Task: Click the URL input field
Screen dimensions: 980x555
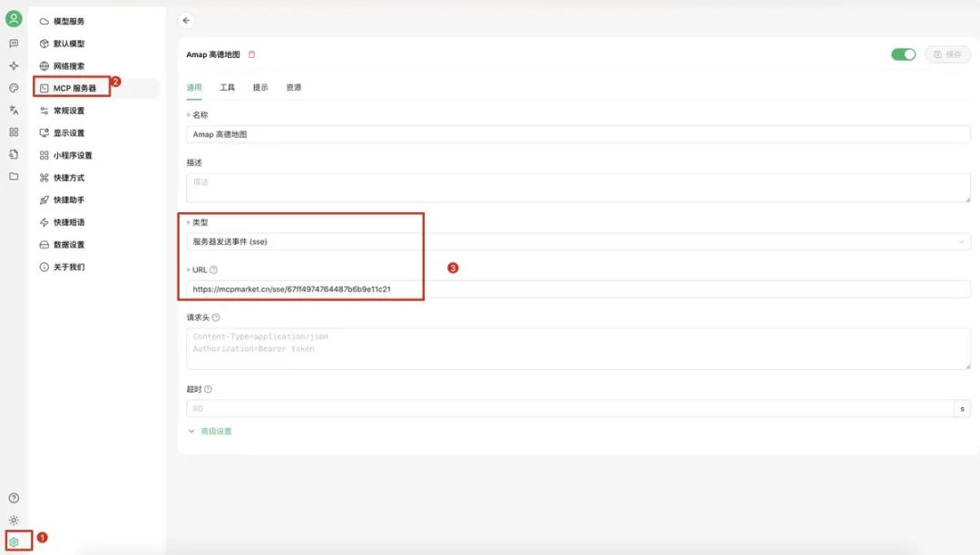Action: pos(578,289)
